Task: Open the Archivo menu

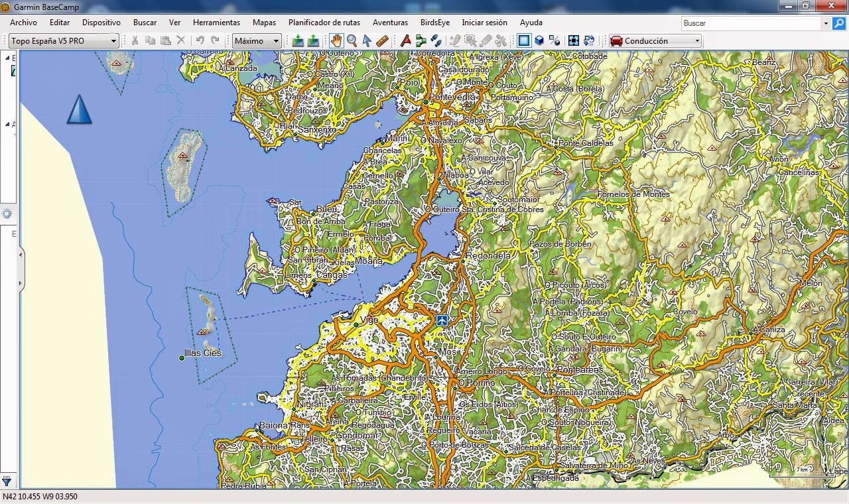Action: tap(23, 23)
